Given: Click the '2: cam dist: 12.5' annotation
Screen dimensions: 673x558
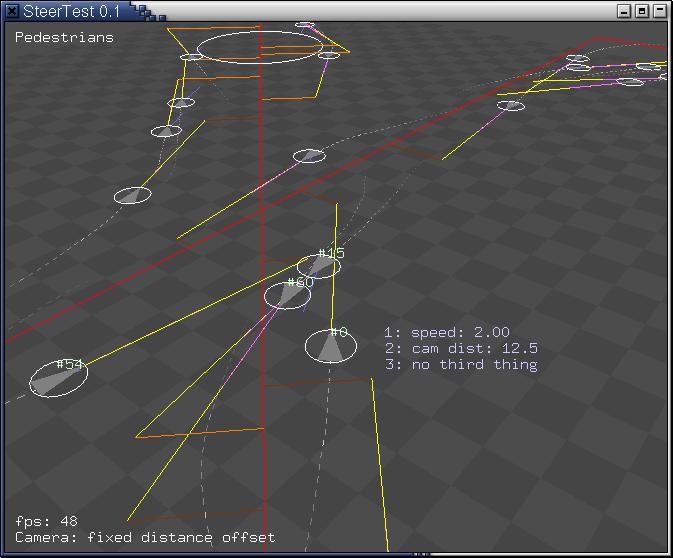Looking at the screenshot, I should click(461, 348).
